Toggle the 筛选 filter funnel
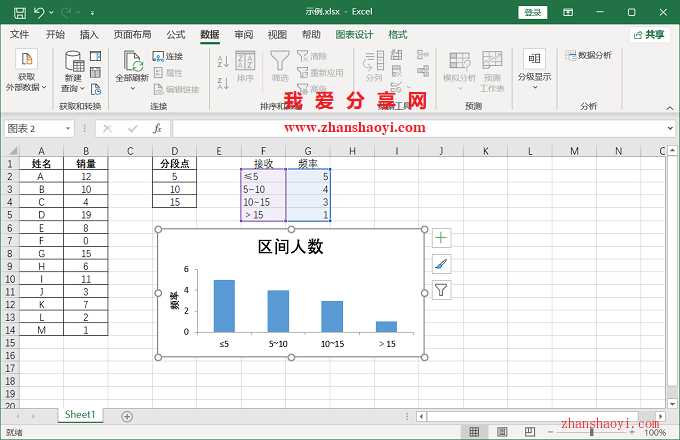This screenshot has width=680, height=440. click(280, 66)
